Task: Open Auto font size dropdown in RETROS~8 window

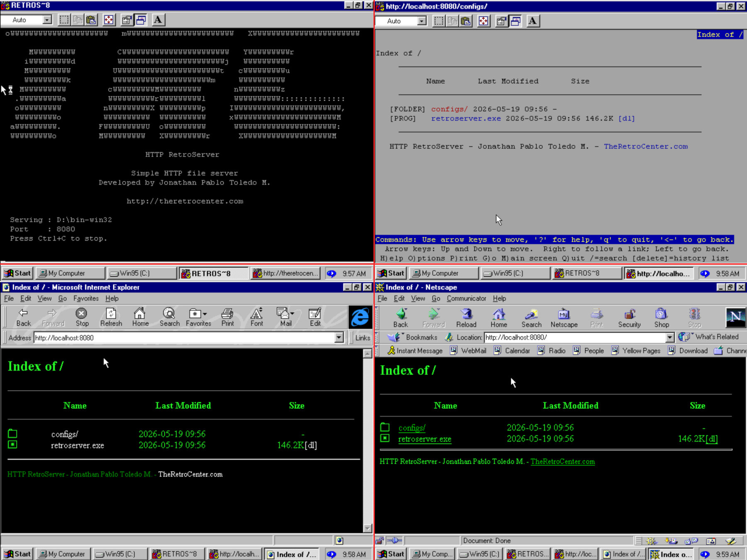Action: pyautogui.click(x=47, y=19)
